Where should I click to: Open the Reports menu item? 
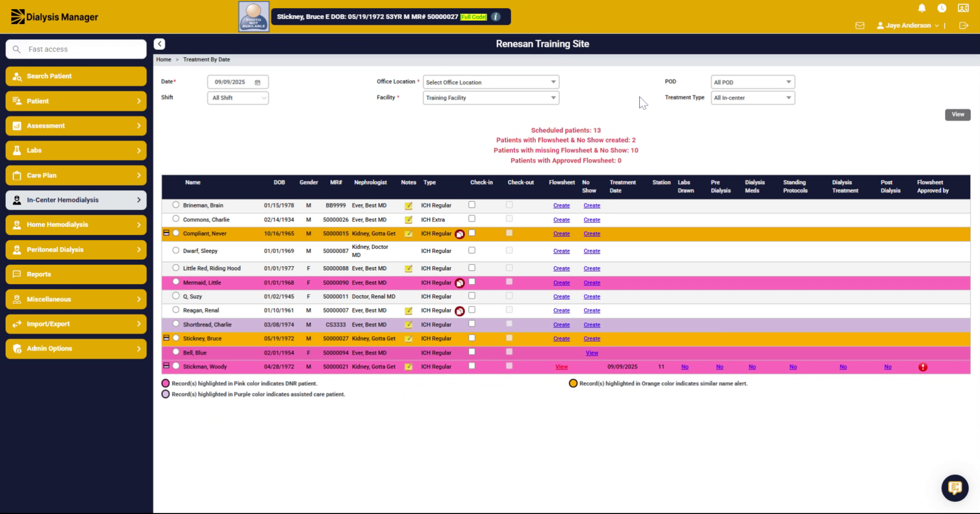point(76,274)
